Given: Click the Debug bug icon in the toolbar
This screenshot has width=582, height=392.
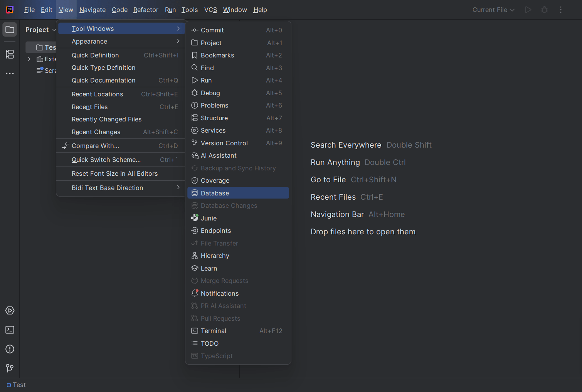Looking at the screenshot, I should [x=544, y=10].
